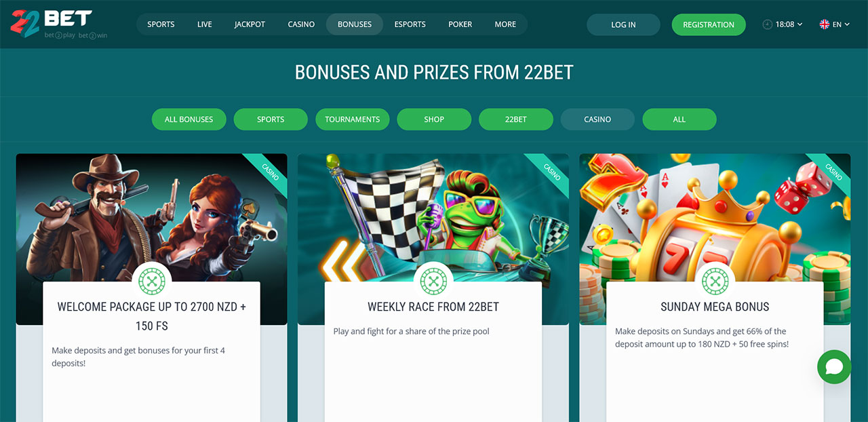Click the UK flag language icon
868x422 pixels.
(825, 24)
